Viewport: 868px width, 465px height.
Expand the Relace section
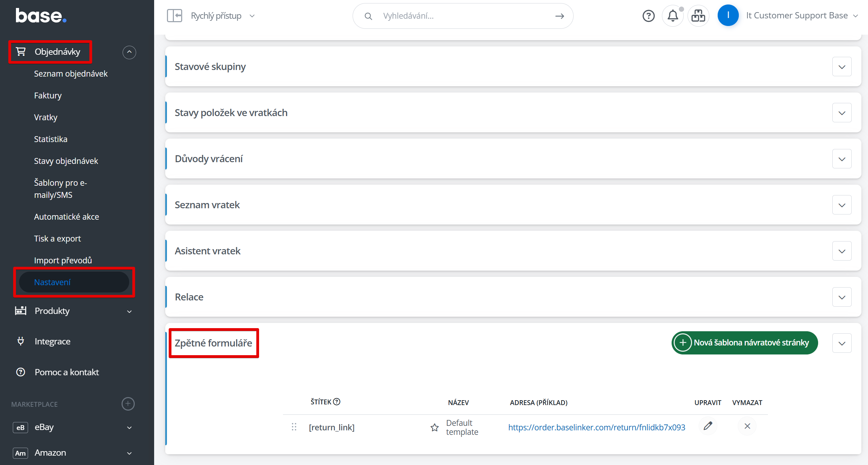(842, 297)
